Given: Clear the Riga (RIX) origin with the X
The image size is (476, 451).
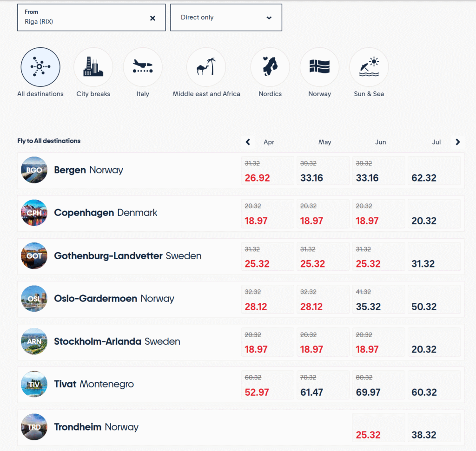Looking at the screenshot, I should (152, 18).
